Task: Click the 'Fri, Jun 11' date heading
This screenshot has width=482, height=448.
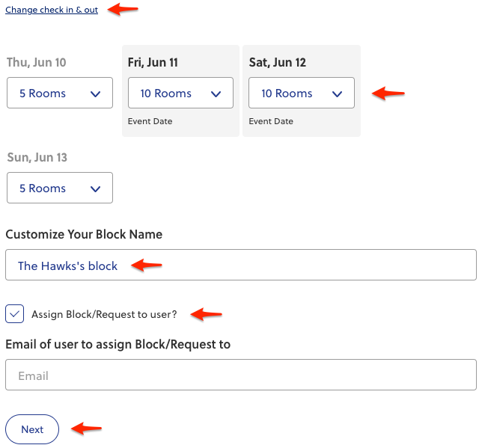Action: [153, 63]
